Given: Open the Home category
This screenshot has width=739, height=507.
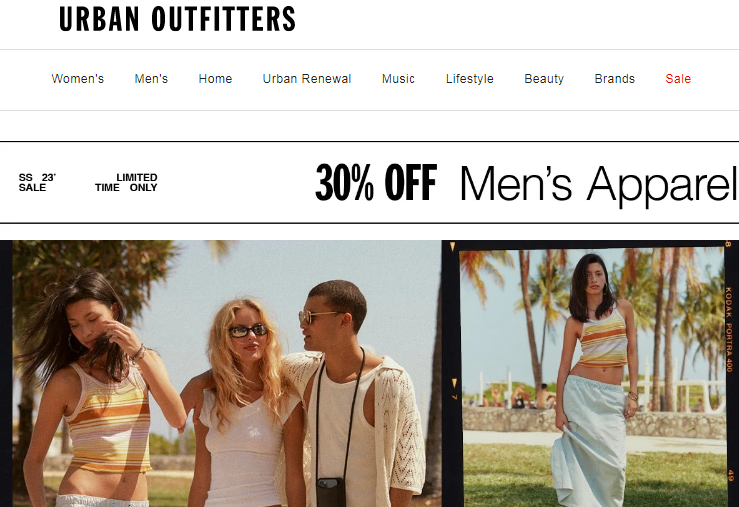Looking at the screenshot, I should (215, 79).
